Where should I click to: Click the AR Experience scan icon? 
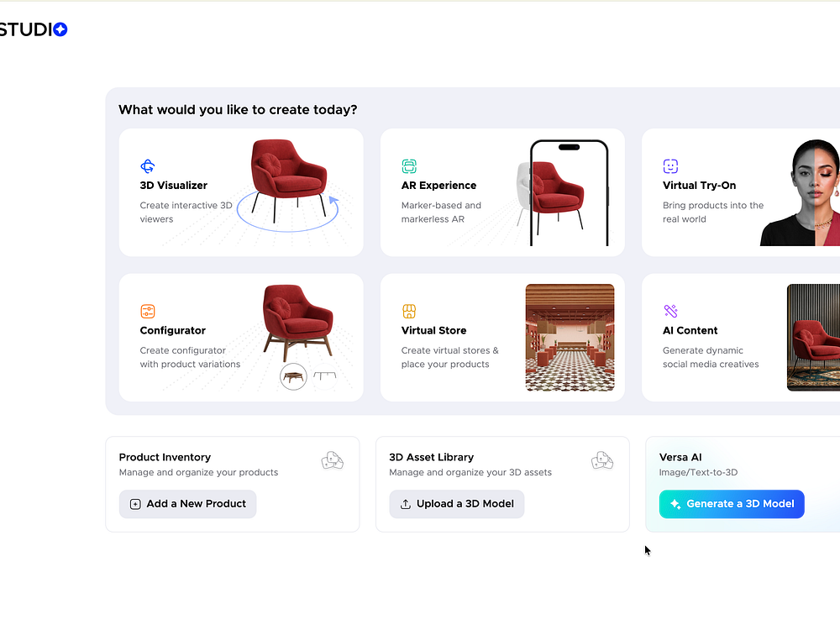point(409,166)
